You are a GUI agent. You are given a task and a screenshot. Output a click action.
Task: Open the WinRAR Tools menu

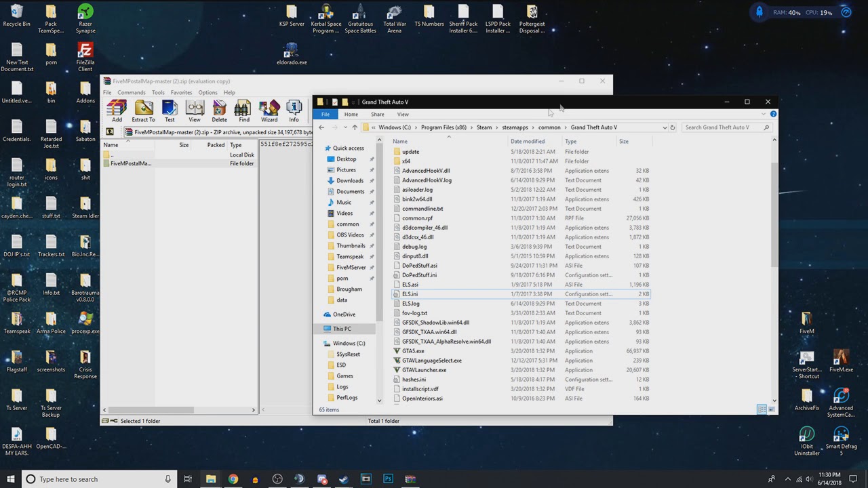click(158, 92)
